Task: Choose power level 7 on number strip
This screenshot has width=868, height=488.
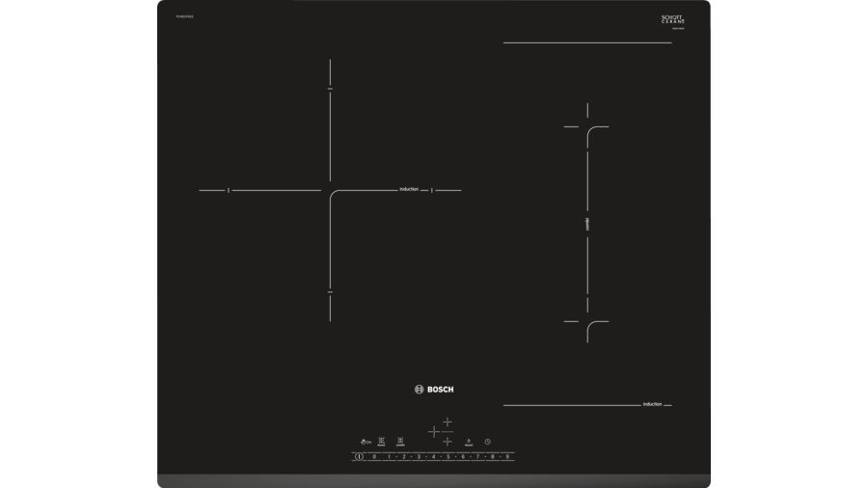Action: pyautogui.click(x=477, y=456)
